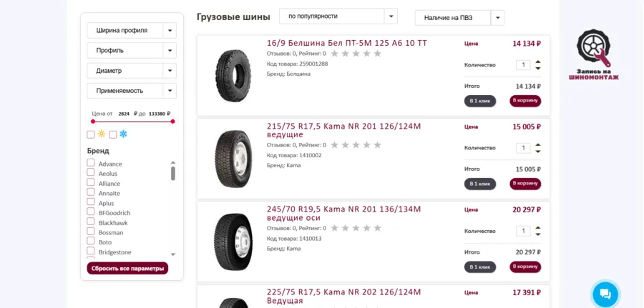Click Сбросить все параметры button
644x308 pixels.
pyautogui.click(x=127, y=269)
